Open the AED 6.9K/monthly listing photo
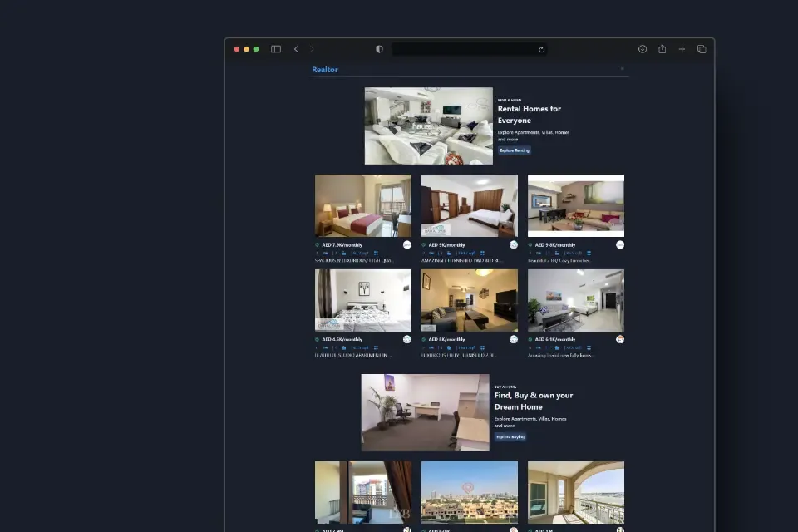The image size is (798, 532). coord(575,300)
